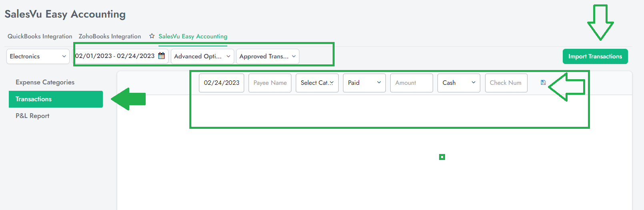Click the 02/01/2023 - 02/24/2023 date range field

pyautogui.click(x=120, y=56)
